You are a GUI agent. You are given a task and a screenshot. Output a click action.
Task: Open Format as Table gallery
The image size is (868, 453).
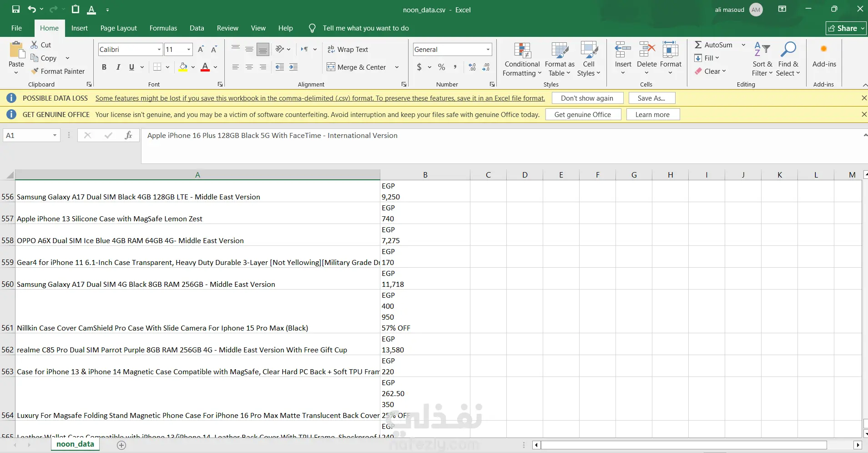pyautogui.click(x=560, y=59)
